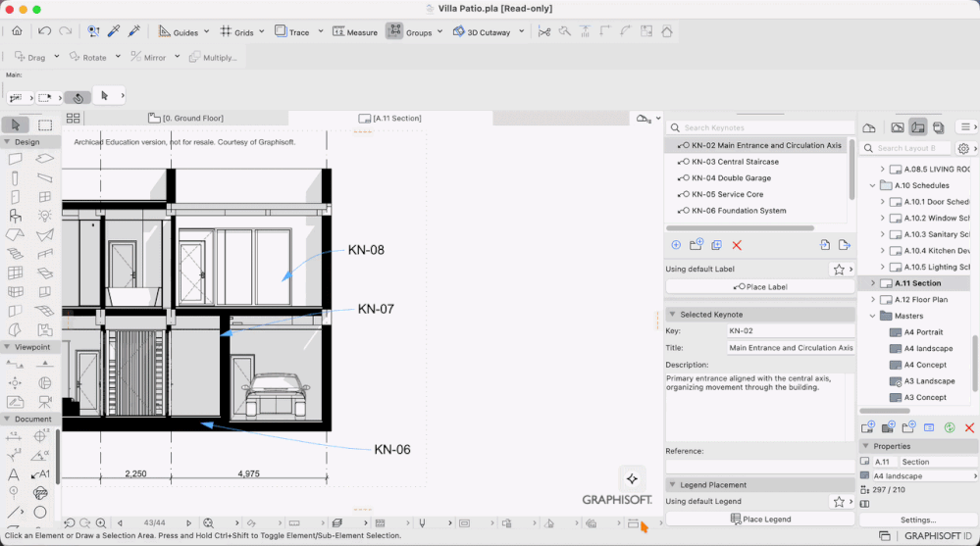
Task: Open label favorites star
Action: pyautogui.click(x=839, y=270)
